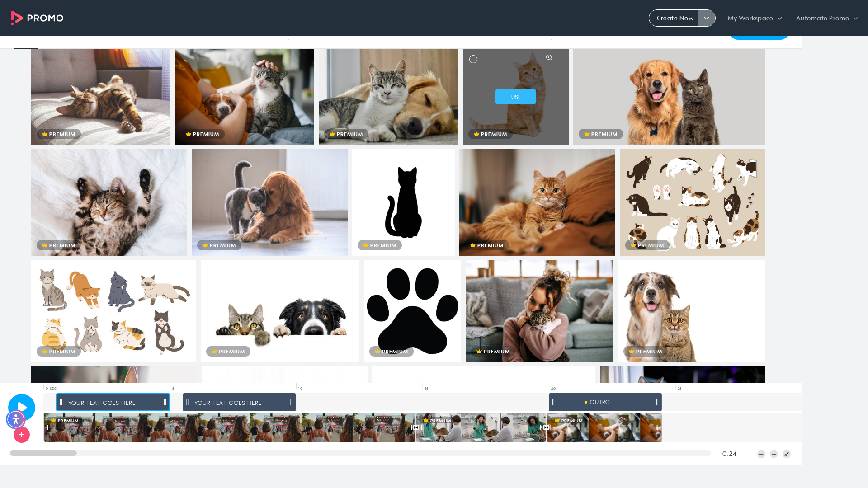
Task: Select the veterinarian clip in timeline
Action: tap(481, 427)
